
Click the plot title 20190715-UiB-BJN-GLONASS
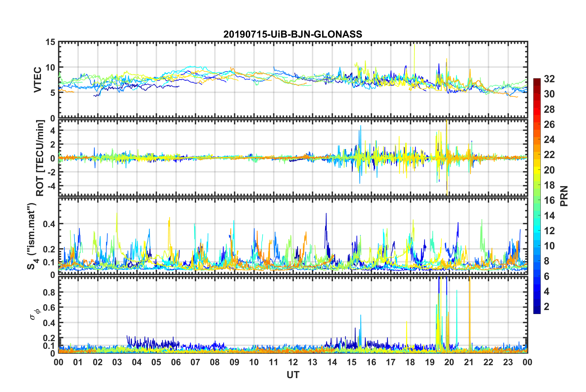[x=293, y=34]
